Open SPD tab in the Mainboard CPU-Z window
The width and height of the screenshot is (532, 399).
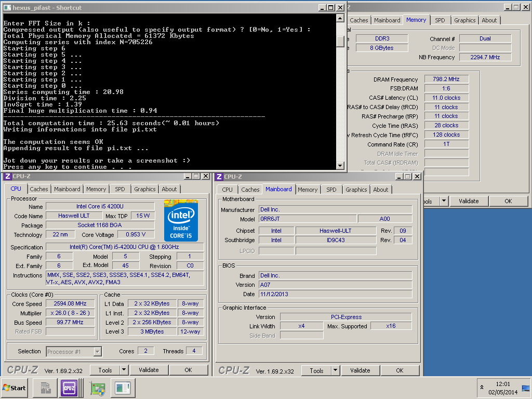click(331, 190)
